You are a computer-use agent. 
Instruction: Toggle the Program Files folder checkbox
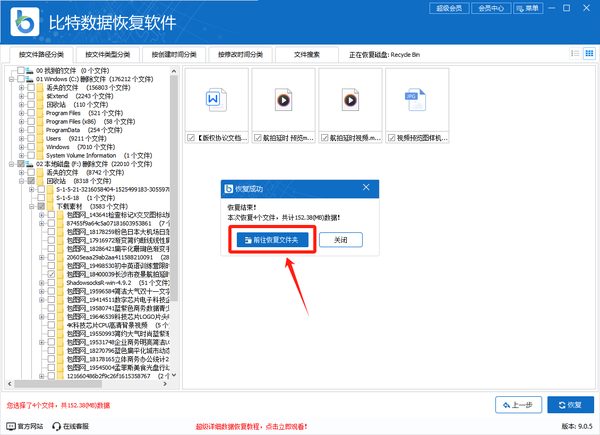tap(31, 113)
